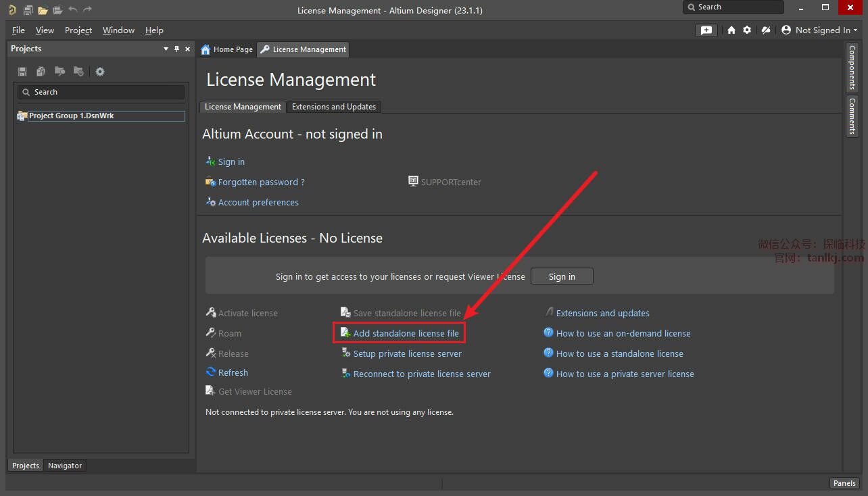Open the View menu
868x496 pixels.
click(45, 30)
